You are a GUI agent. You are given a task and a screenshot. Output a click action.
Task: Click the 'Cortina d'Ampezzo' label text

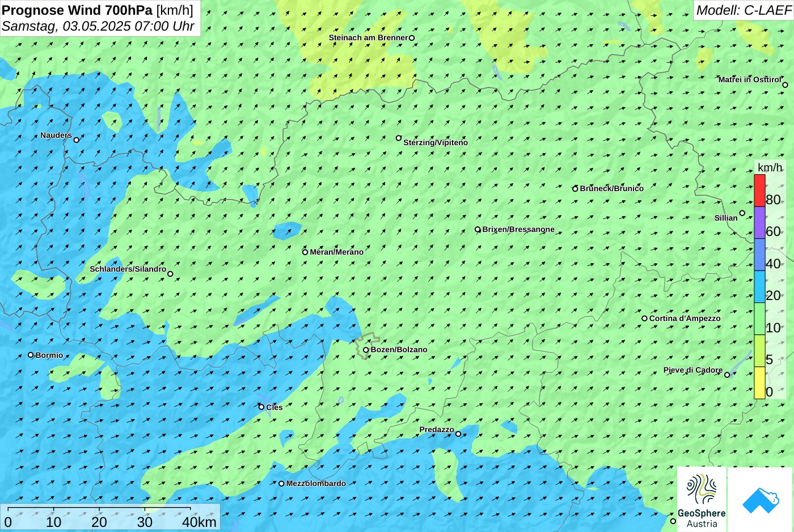pyautogui.click(x=685, y=319)
